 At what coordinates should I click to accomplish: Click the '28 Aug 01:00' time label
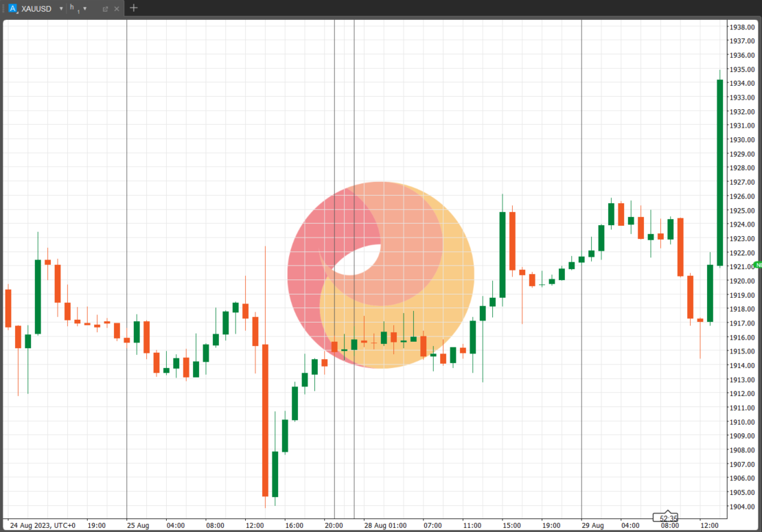tap(385, 525)
